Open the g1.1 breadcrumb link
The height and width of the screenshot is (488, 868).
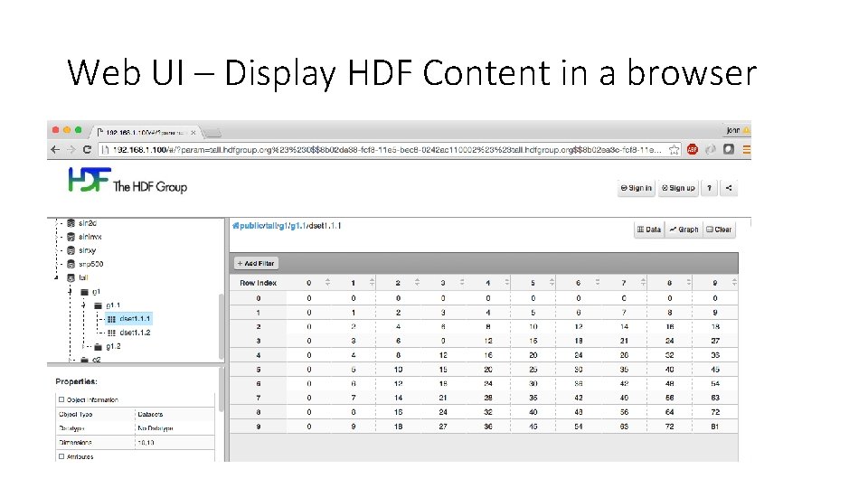tap(297, 226)
